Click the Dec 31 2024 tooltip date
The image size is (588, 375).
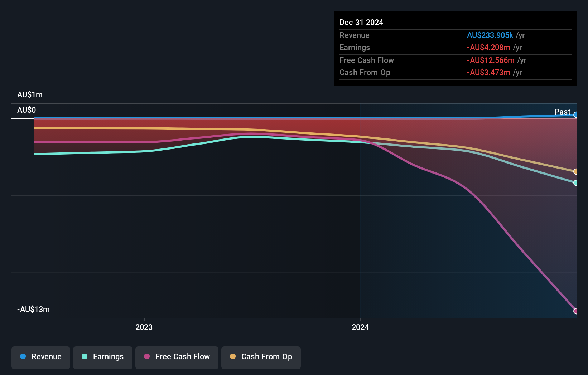[x=361, y=22]
